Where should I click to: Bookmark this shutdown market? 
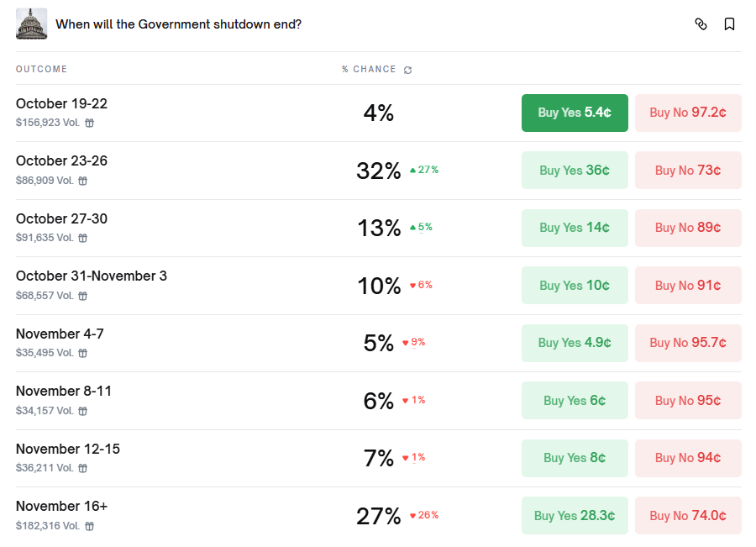(x=729, y=24)
